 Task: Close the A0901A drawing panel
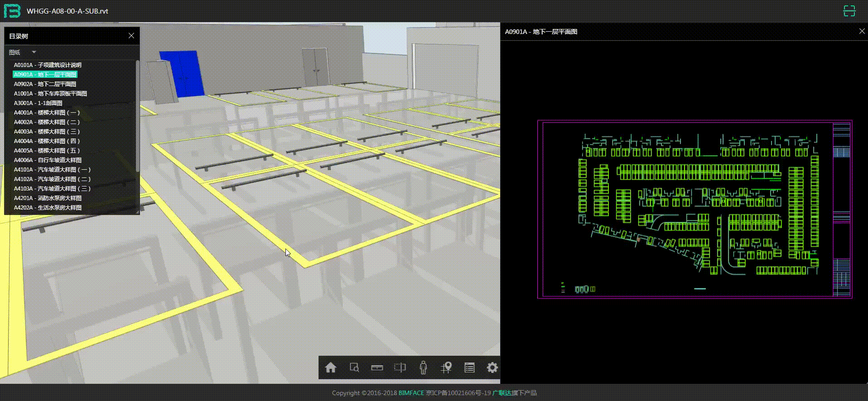tap(862, 31)
